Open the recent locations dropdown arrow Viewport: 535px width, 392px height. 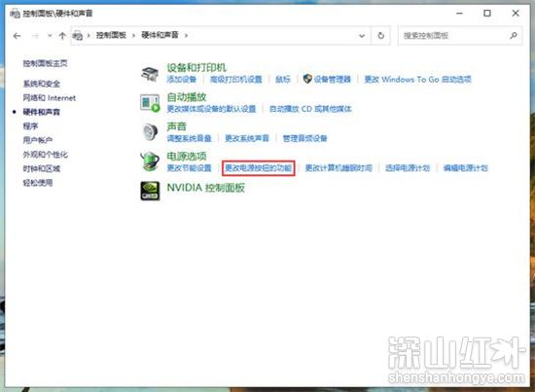(x=50, y=35)
